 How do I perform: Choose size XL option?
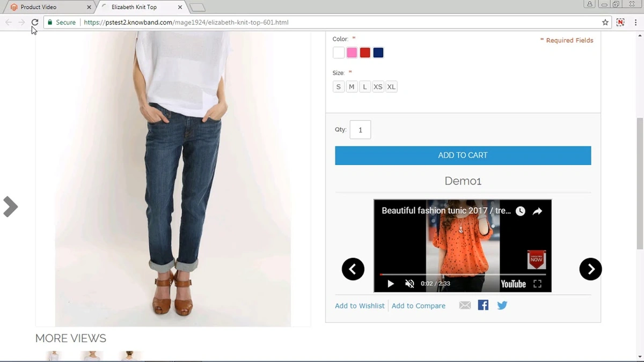tap(391, 86)
